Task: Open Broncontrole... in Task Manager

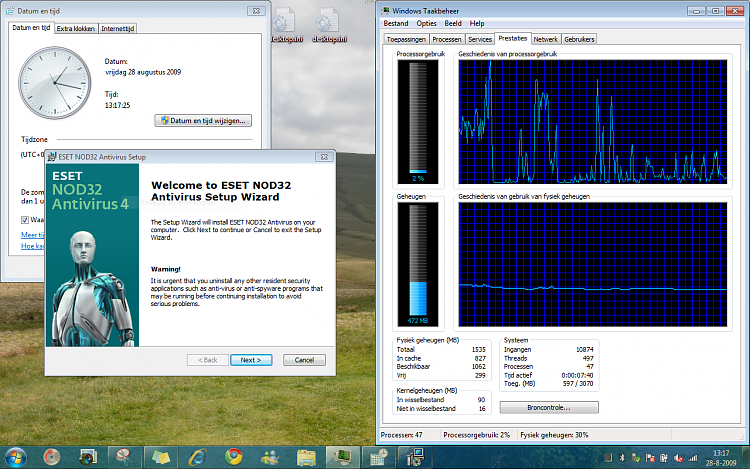Action: coord(549,407)
